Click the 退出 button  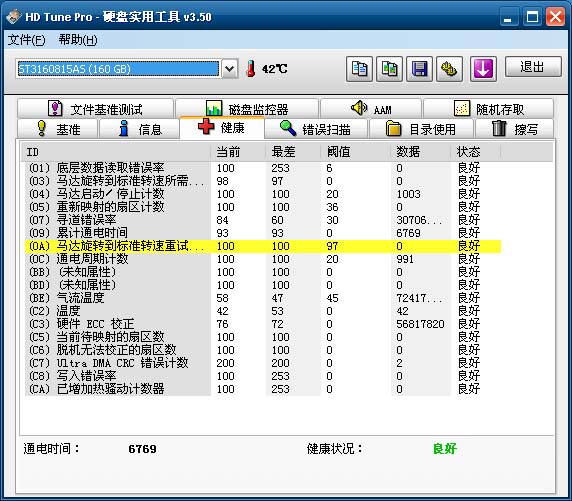[533, 67]
